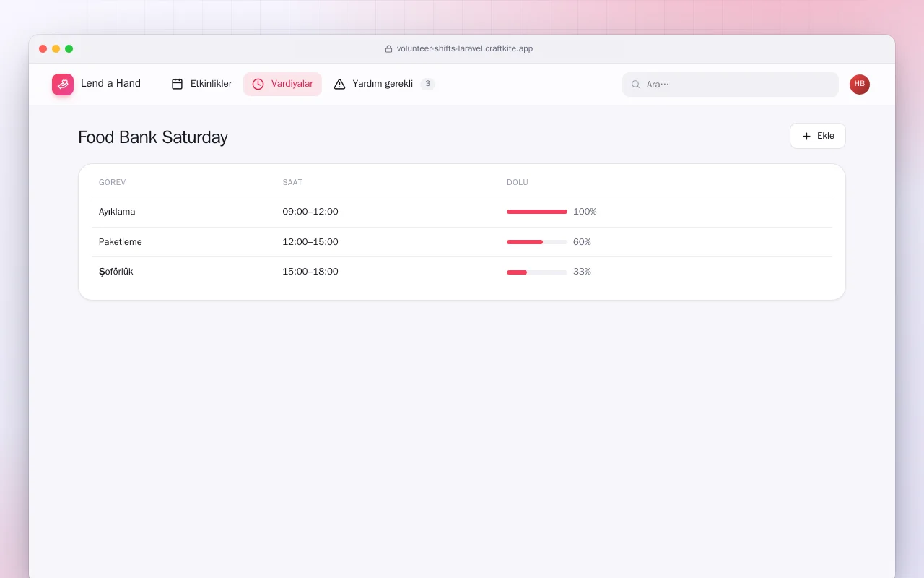924x578 pixels.
Task: Click the badge showing 3 beside Yardım gerekli
Action: (x=427, y=84)
